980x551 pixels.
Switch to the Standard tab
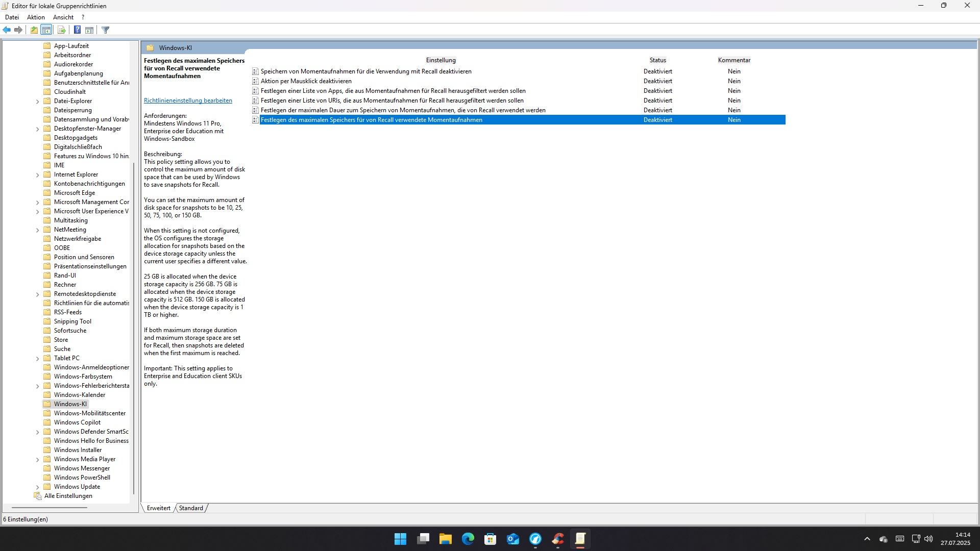tap(191, 508)
